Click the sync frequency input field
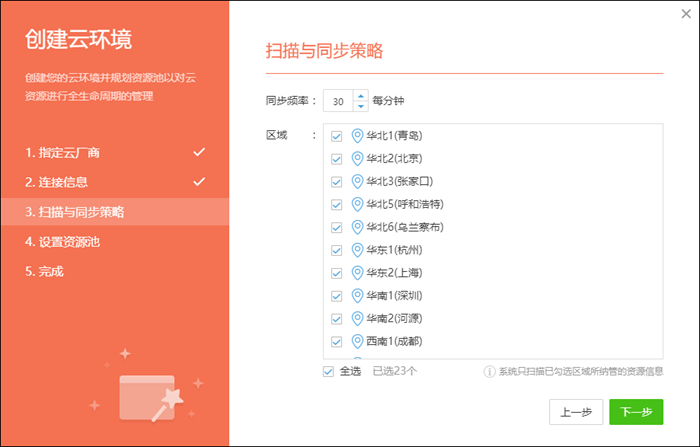Image resolution: width=700 pixels, height=447 pixels. click(338, 101)
